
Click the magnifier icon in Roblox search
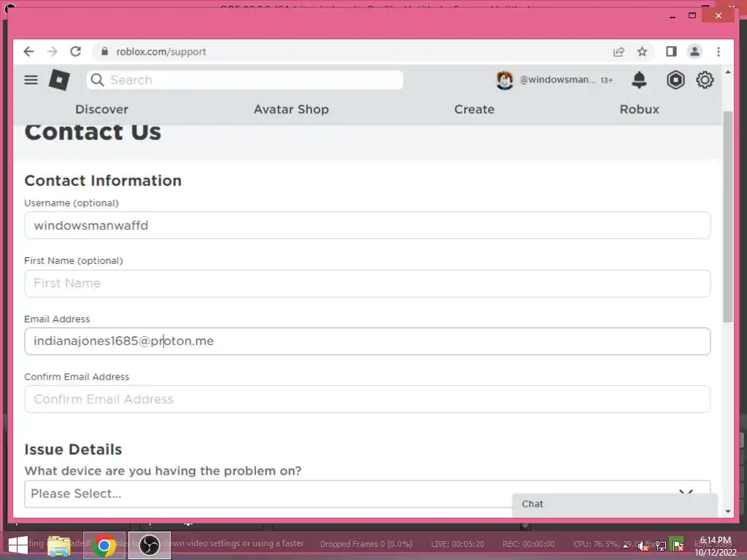coord(97,80)
